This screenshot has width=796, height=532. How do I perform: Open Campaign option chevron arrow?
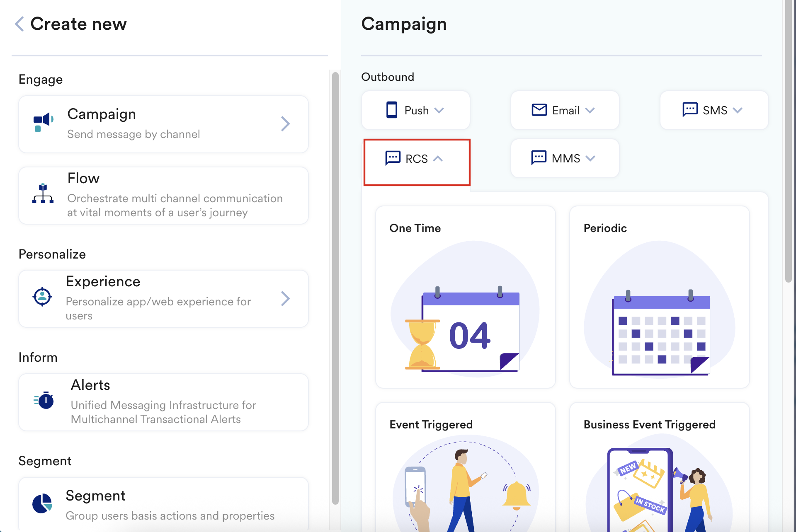pyautogui.click(x=285, y=123)
